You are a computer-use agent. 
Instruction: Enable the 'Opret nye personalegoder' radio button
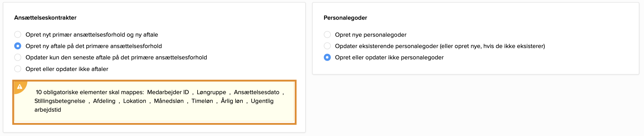327,35
